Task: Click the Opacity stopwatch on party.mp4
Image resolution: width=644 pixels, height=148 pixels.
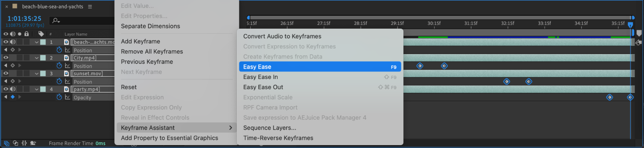Action: pos(59,97)
